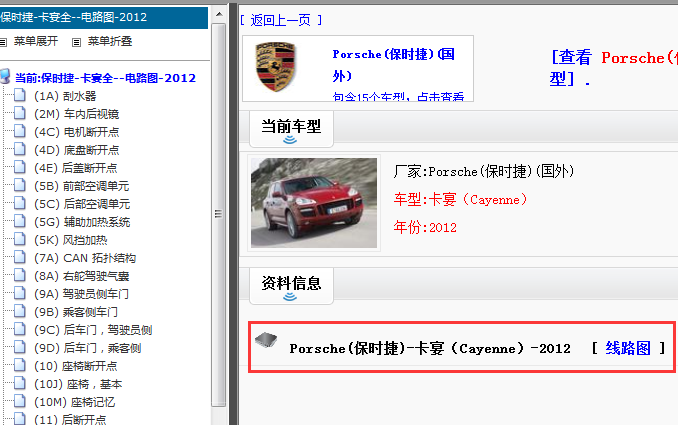This screenshot has height=425, width=678.
Task: Open the 线路图 link
Action: click(628, 348)
